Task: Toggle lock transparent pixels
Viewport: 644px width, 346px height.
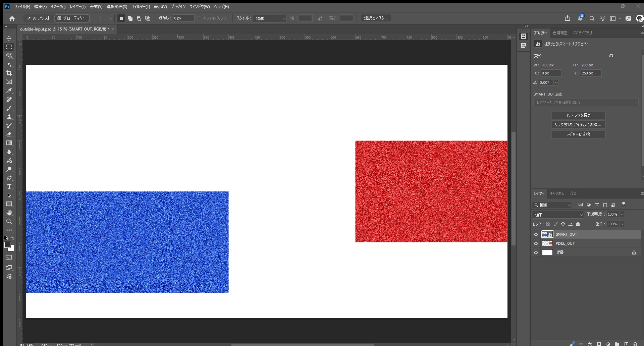Action: click(x=548, y=224)
